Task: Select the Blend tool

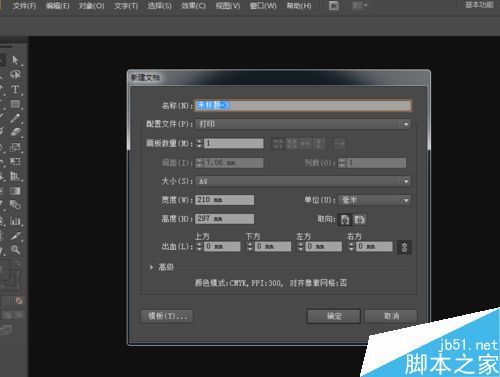Action: 15,205
